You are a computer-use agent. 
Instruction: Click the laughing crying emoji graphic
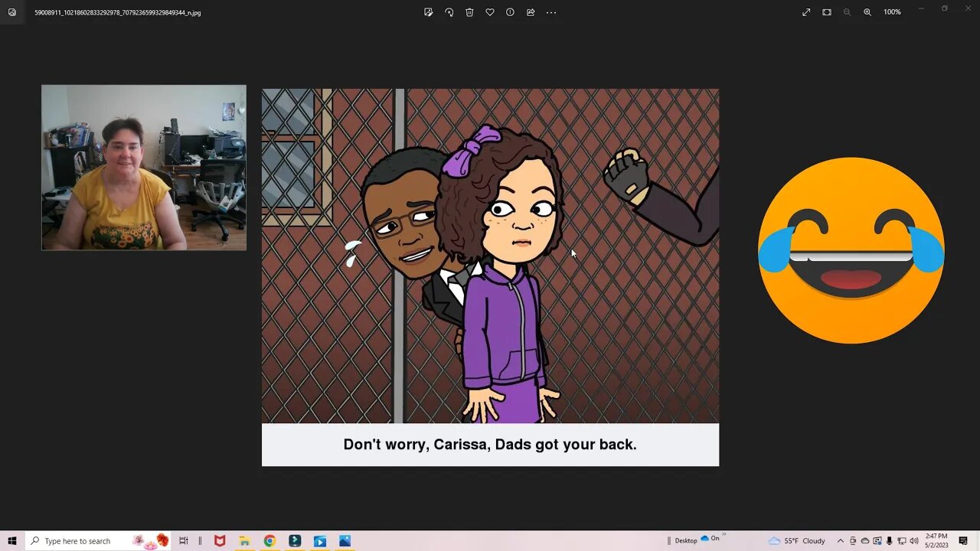click(x=851, y=250)
